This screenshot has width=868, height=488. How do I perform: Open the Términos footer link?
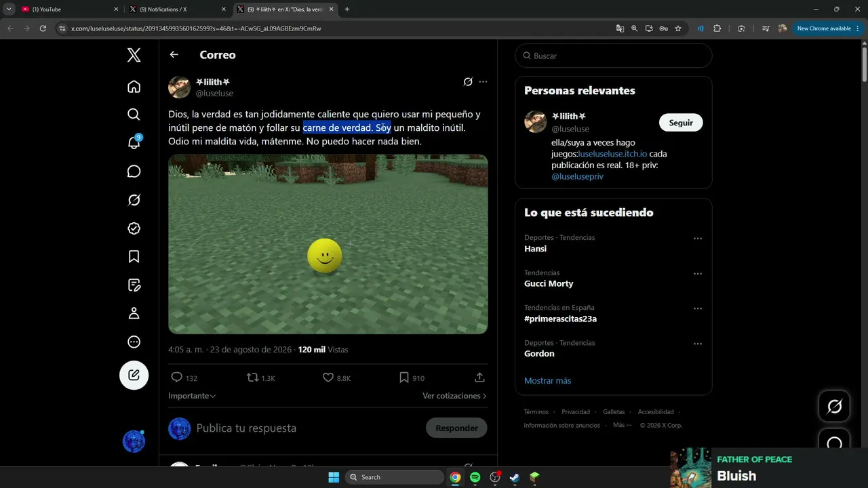pyautogui.click(x=536, y=411)
